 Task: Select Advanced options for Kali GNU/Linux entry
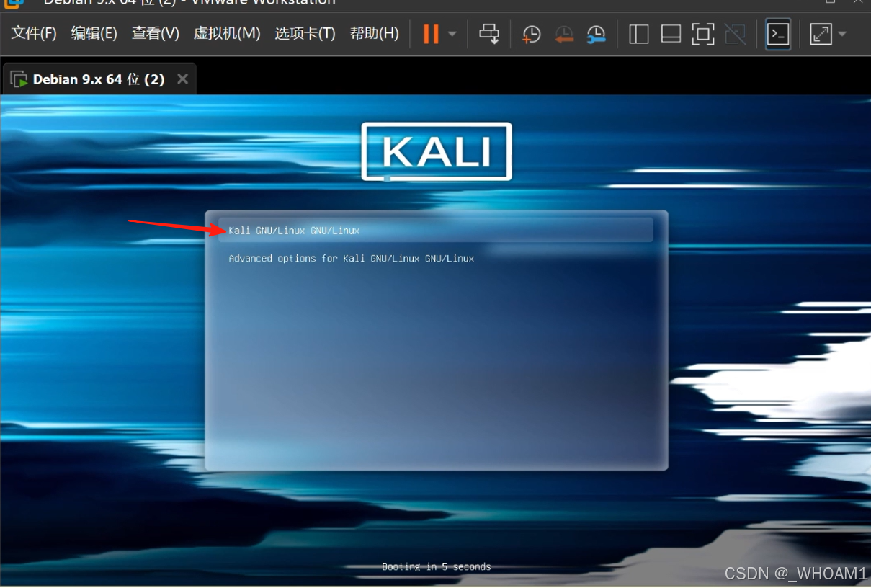click(x=352, y=258)
